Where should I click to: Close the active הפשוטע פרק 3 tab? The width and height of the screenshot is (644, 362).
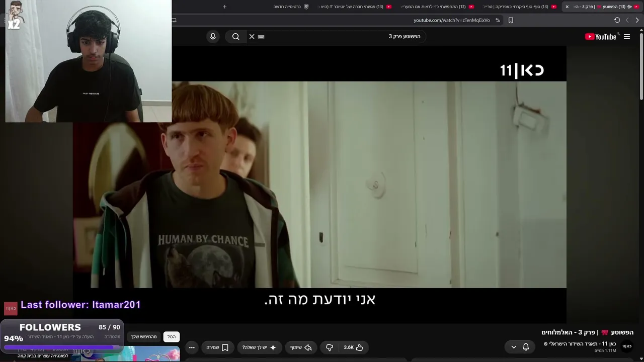tap(567, 7)
